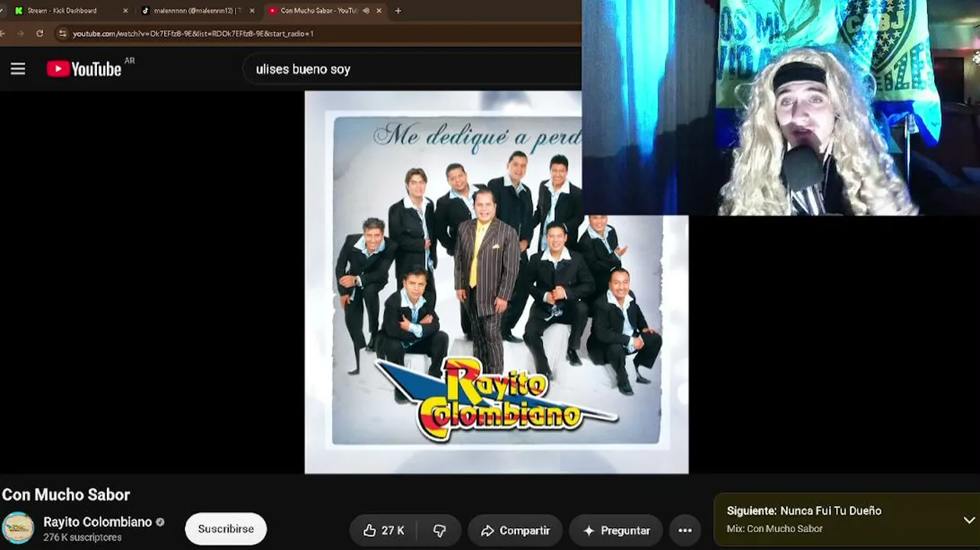Reload the YouTube page
The image size is (980, 550).
click(x=40, y=34)
